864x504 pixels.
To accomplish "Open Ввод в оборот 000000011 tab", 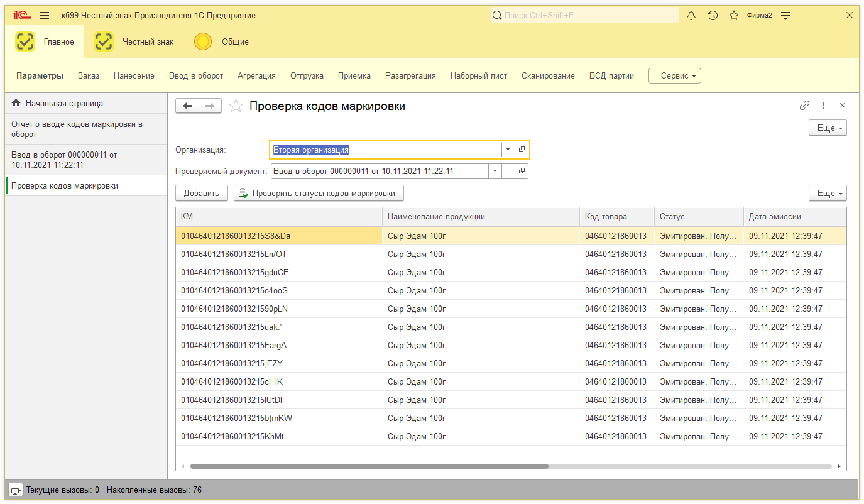I will pyautogui.click(x=87, y=160).
